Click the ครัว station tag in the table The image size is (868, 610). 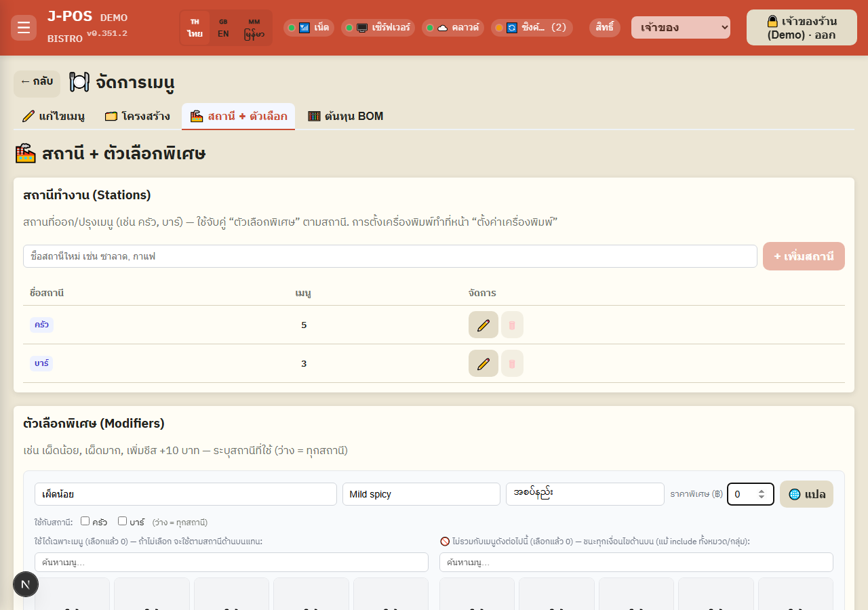[41, 325]
